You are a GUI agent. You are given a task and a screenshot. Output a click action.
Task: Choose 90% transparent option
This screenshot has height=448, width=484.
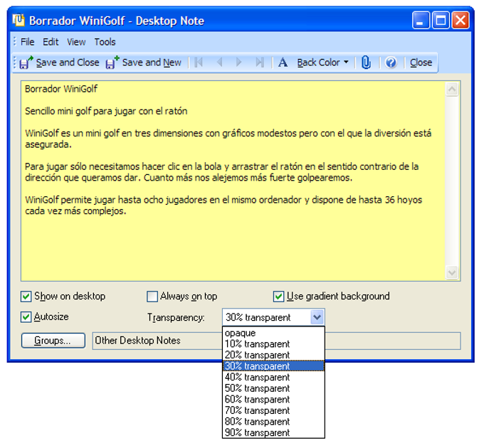(273, 432)
